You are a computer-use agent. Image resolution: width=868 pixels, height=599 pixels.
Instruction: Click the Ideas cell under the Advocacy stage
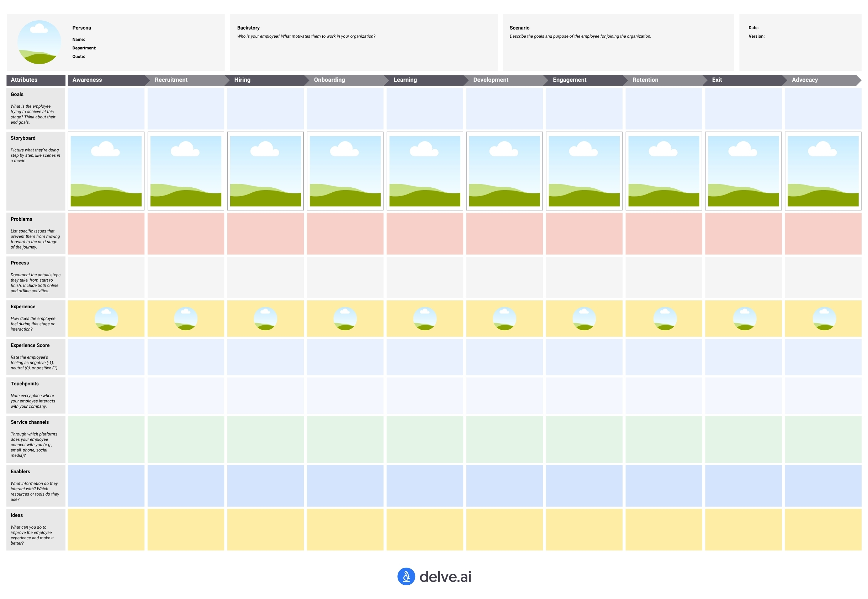(822, 530)
